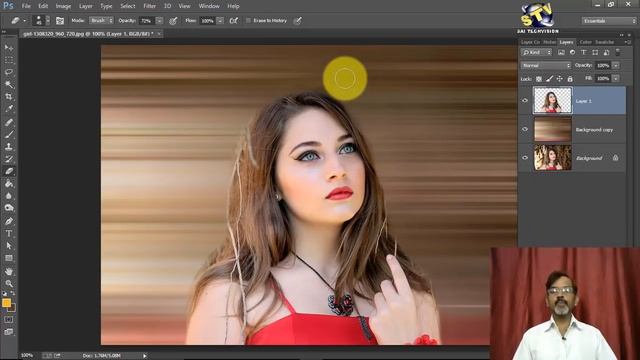Filter layers by smart objects icon
Image resolution: width=640 pixels, height=360 pixels.
[607, 52]
